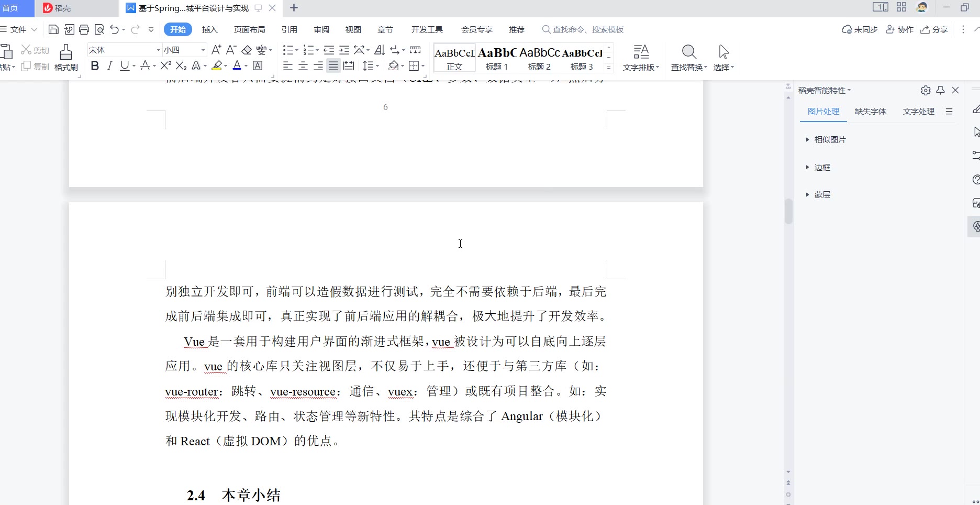Open the 插入 ribbon tab
Screen dimensions: 980x505
[209, 29]
